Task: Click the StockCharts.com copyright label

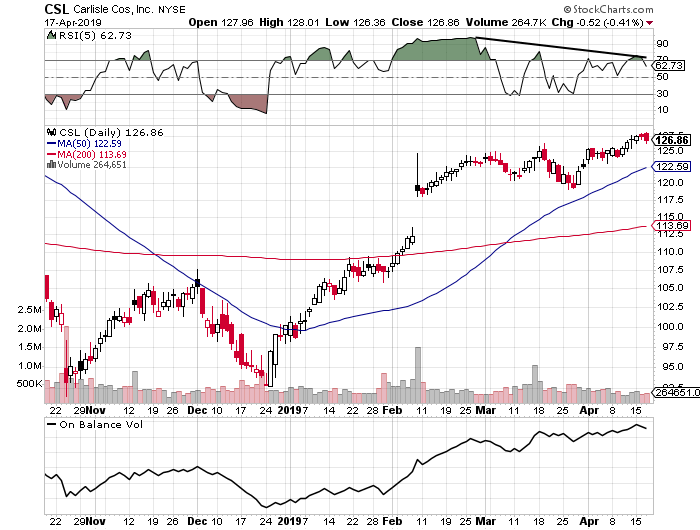Action: (608, 9)
